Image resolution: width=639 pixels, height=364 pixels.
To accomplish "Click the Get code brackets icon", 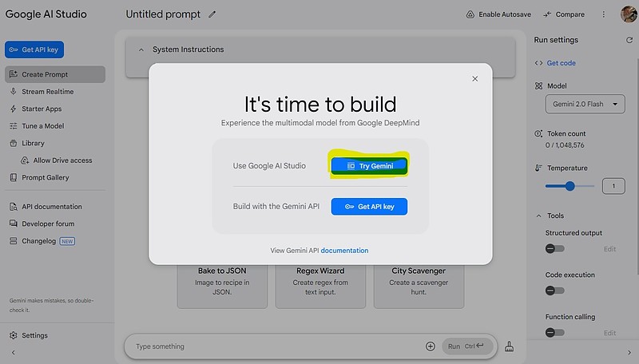I will coord(538,63).
